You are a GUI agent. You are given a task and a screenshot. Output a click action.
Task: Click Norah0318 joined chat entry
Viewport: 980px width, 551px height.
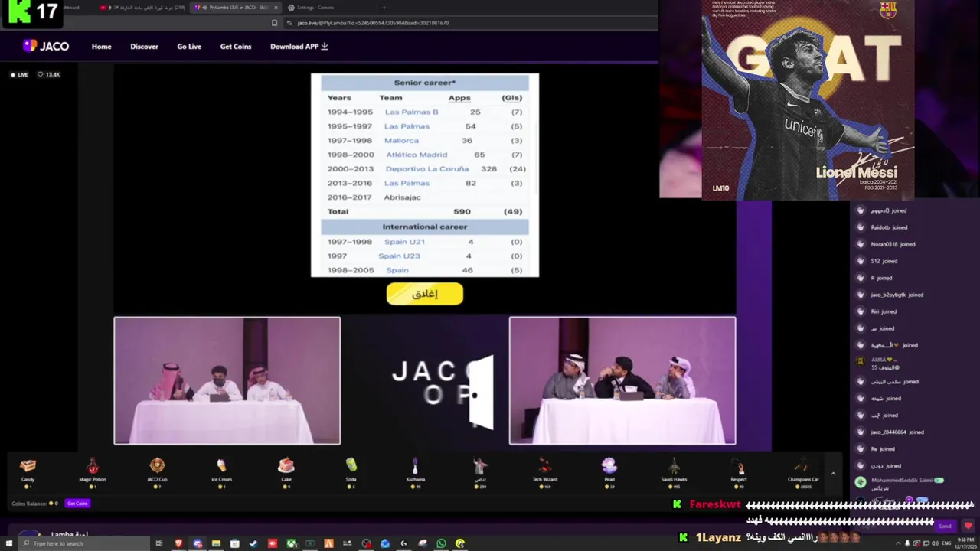893,244
